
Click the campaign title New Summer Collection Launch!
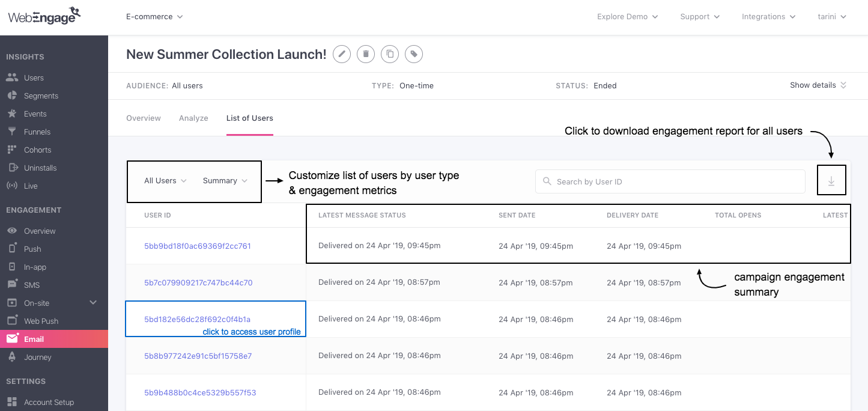[226, 54]
